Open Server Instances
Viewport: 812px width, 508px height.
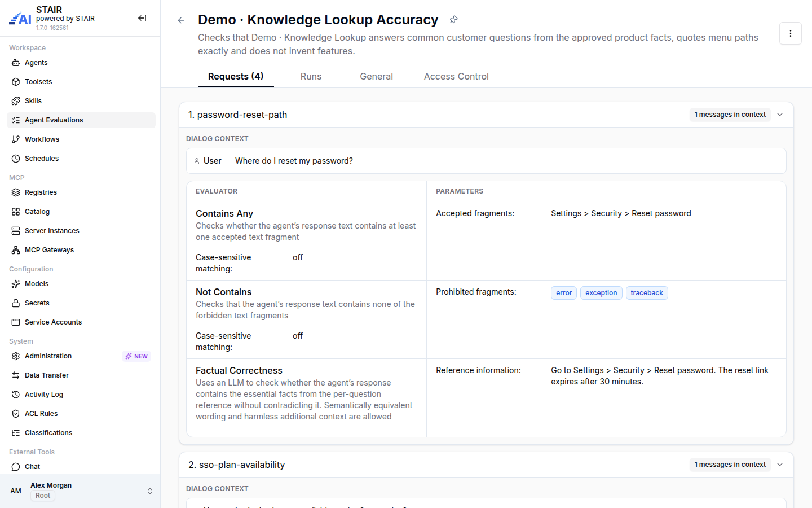click(81, 231)
